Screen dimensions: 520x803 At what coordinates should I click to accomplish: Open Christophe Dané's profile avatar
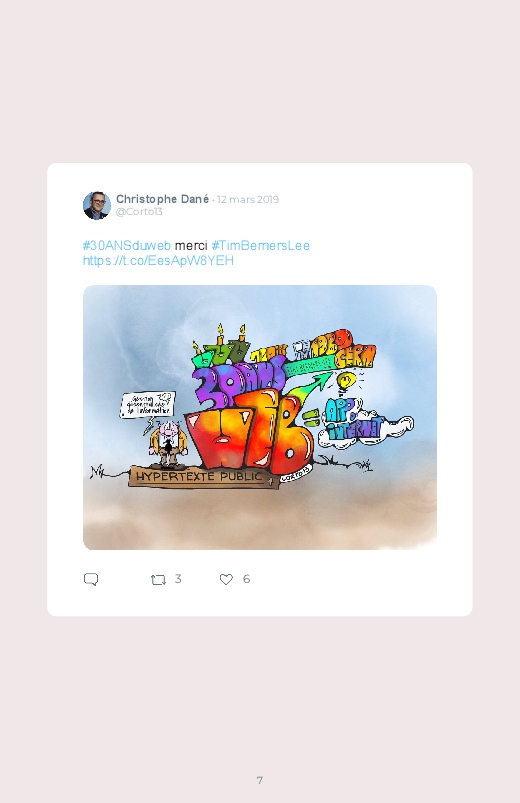point(97,205)
